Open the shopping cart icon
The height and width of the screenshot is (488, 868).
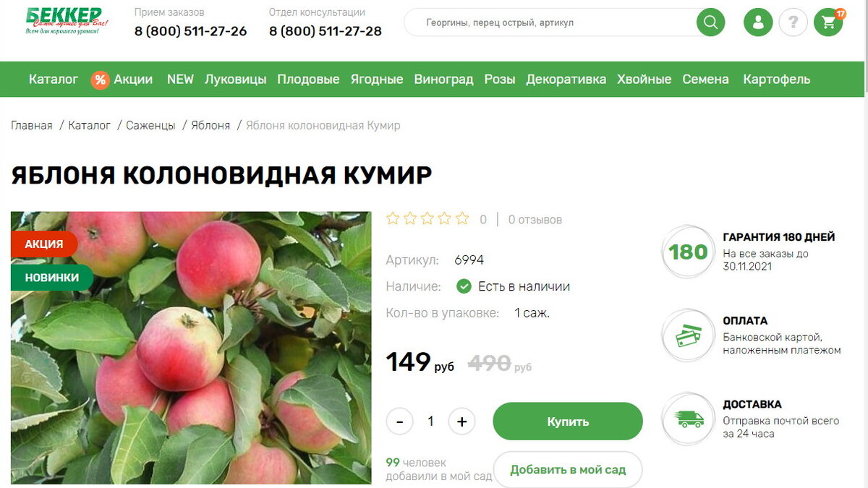pos(828,22)
